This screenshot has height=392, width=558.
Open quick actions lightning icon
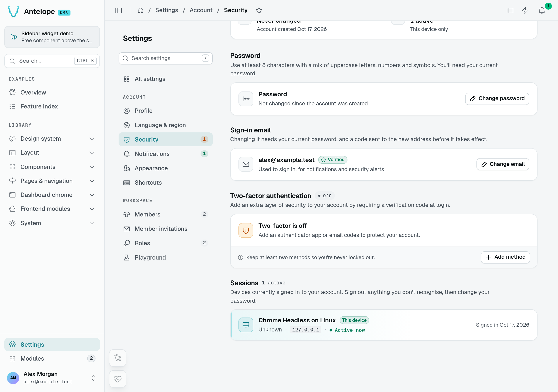525,10
